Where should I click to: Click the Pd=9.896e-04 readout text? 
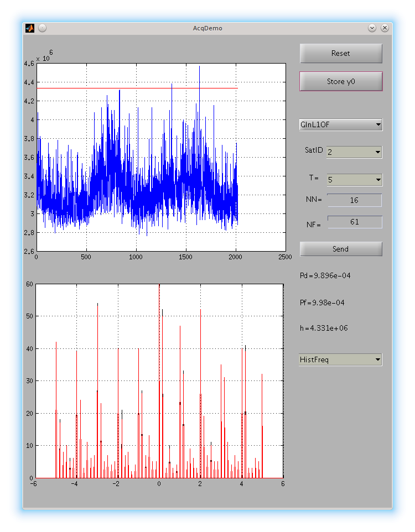coord(325,275)
